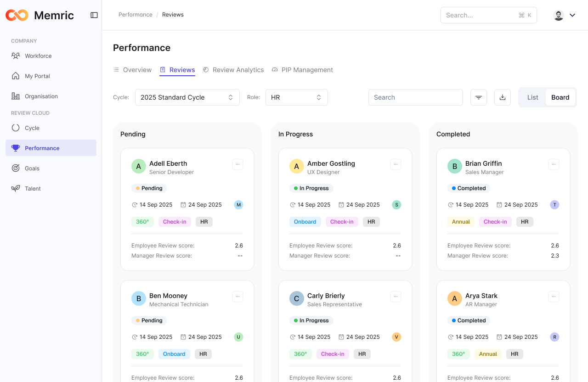Viewport: 588px width, 382px height.
Task: Open the Goals page
Action: tap(51, 169)
